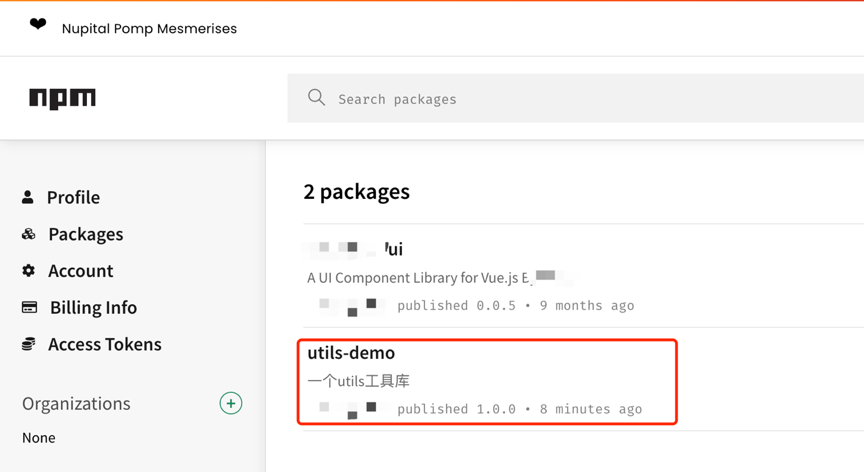Click the Account gear icon
Screen dimensions: 864x472
click(28, 270)
